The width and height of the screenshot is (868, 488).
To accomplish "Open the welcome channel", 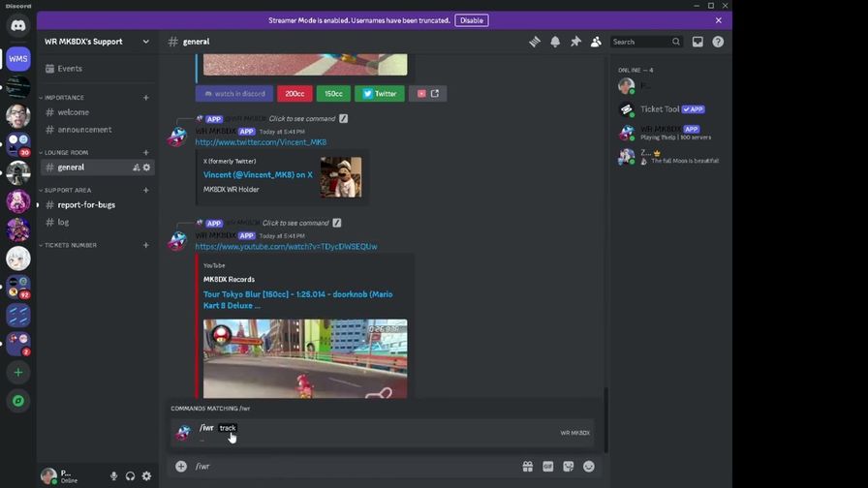I will click(x=97, y=112).
